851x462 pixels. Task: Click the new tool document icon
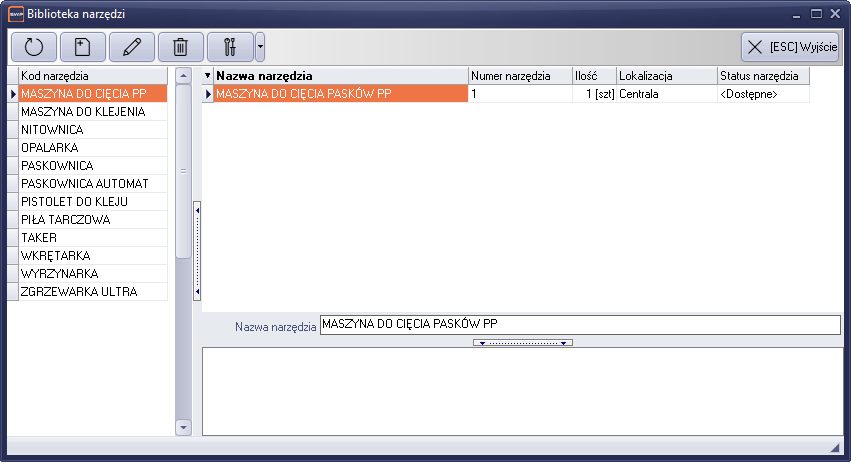pos(83,47)
